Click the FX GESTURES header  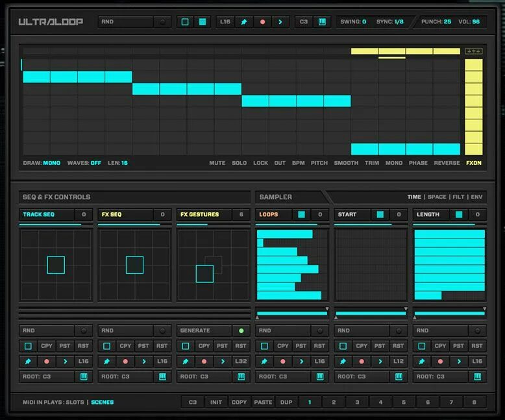click(x=204, y=214)
